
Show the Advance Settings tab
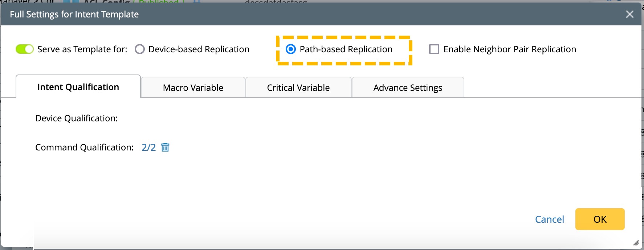408,88
